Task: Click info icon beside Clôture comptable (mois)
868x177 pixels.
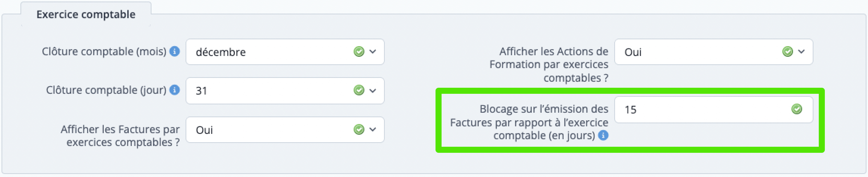Action: [174, 51]
